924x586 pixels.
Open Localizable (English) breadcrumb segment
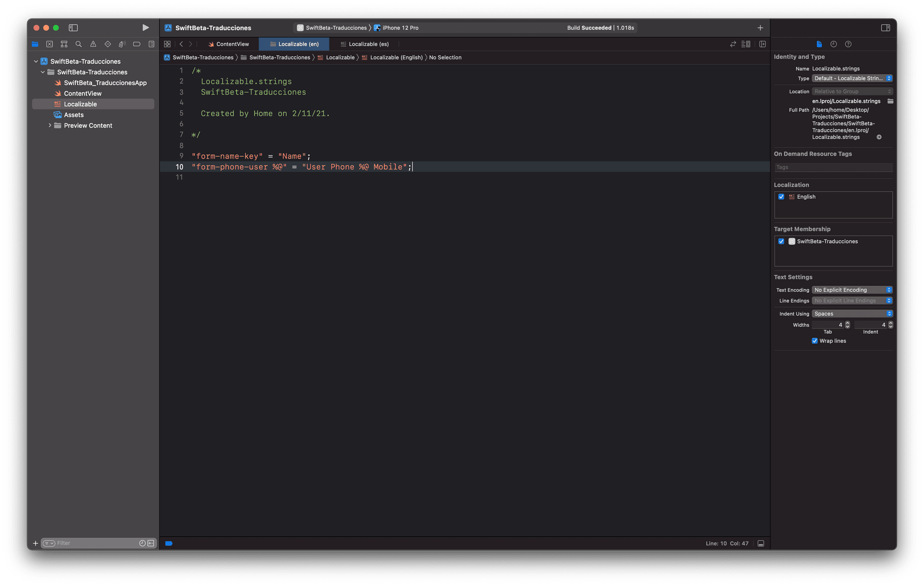coord(392,58)
